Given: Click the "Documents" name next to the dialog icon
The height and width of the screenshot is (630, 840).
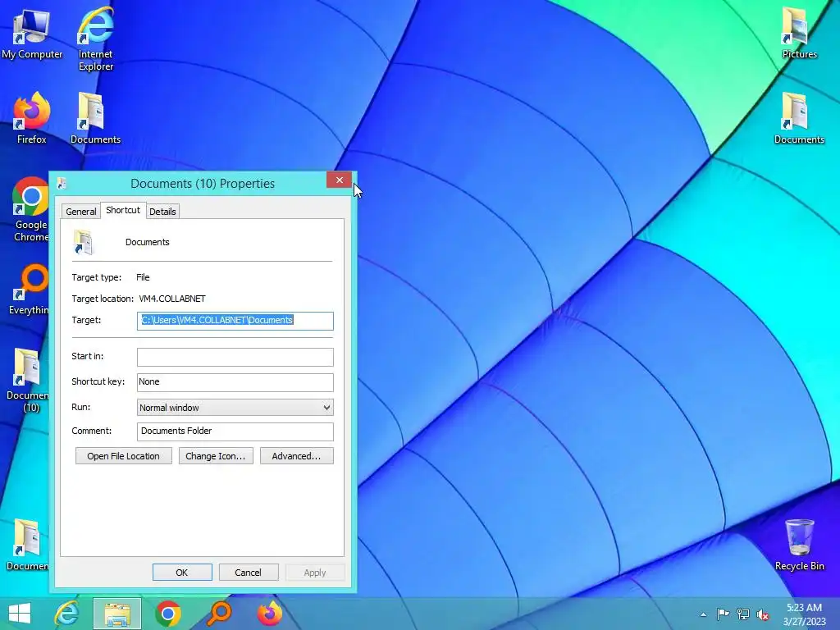Looking at the screenshot, I should tap(148, 242).
